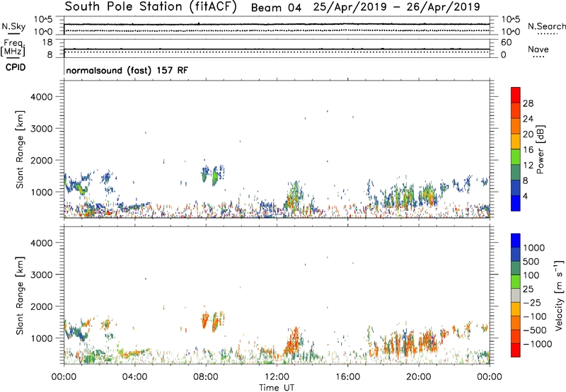
Task: Click the 'Velocity [m s-1]' colorbar label
Action: pyautogui.click(x=559, y=295)
